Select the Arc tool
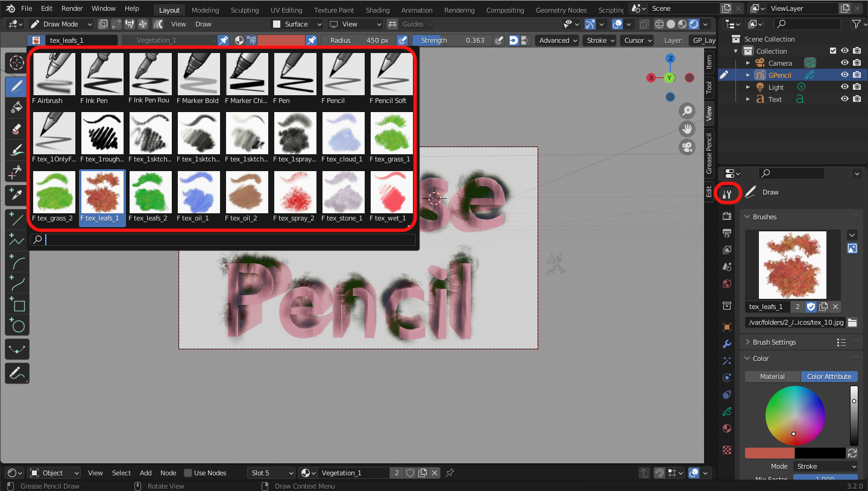 (x=17, y=262)
